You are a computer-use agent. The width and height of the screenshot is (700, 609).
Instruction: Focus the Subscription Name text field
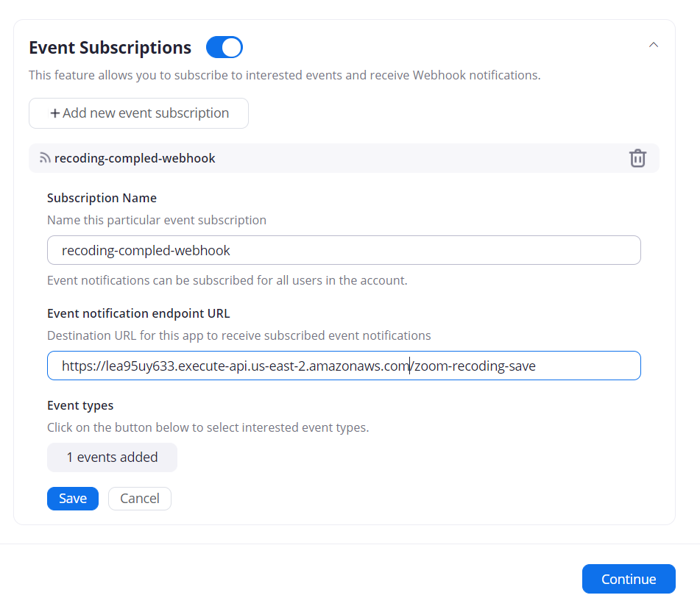(x=344, y=250)
